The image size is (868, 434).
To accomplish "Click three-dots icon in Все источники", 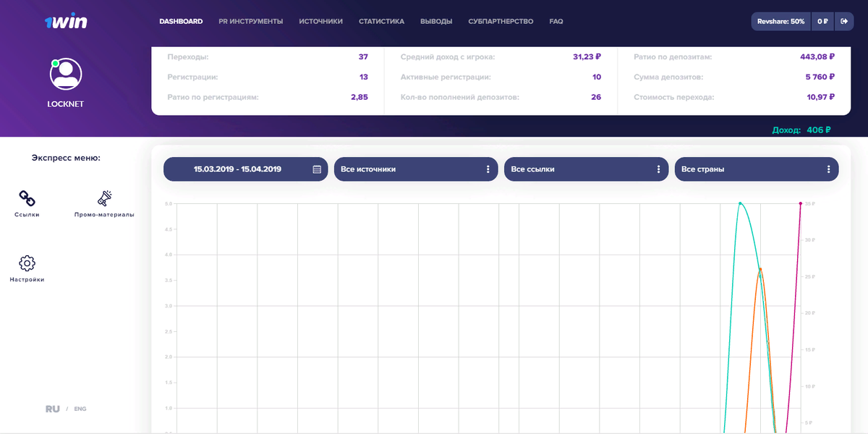I will coord(488,169).
